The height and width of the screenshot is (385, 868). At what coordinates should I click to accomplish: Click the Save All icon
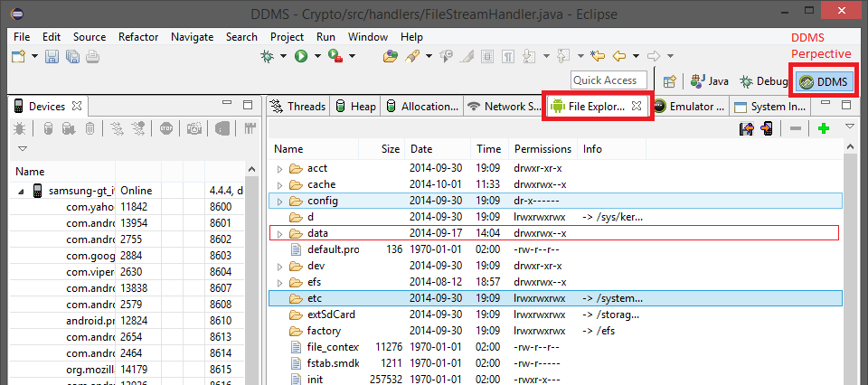click(x=72, y=56)
